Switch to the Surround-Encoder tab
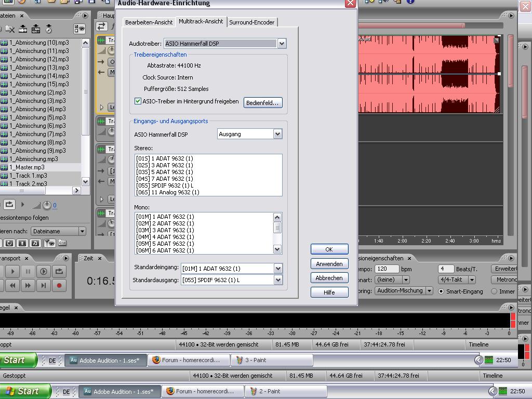The width and height of the screenshot is (532, 399). 252,22
